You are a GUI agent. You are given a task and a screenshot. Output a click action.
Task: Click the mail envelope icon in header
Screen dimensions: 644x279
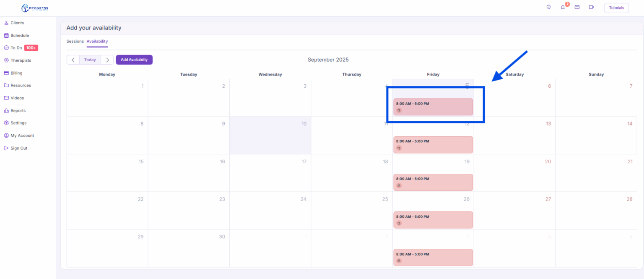[x=577, y=7]
